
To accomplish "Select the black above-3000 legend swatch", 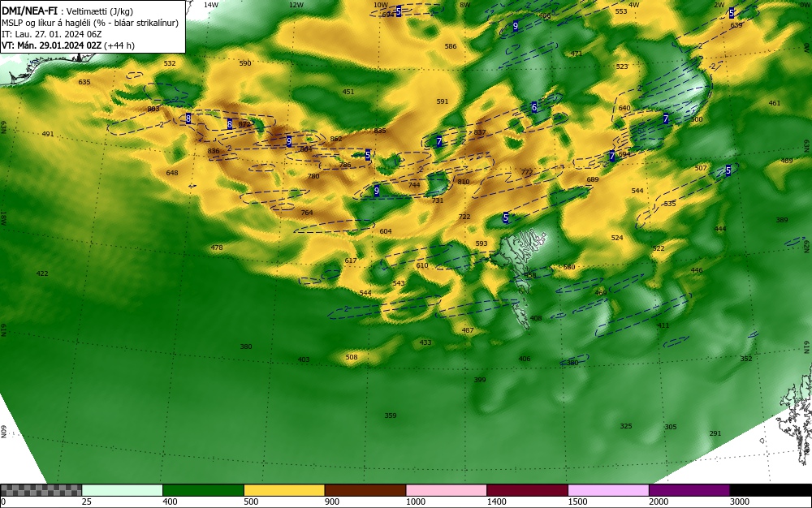I will click(x=771, y=490).
